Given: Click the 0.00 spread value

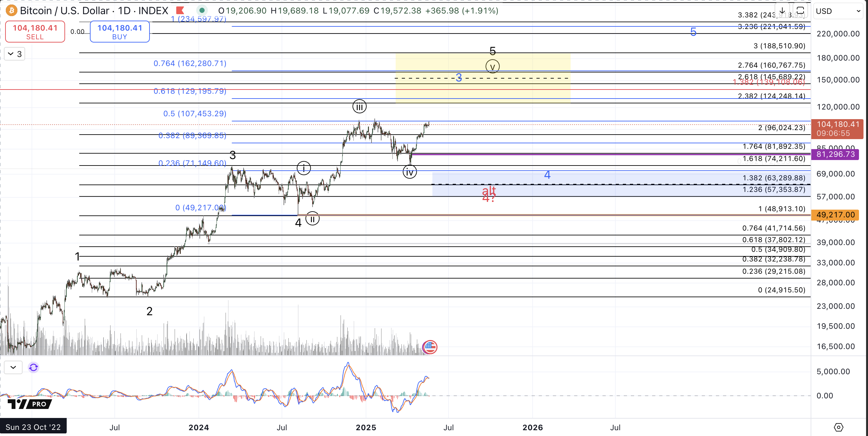Looking at the screenshot, I should (x=78, y=32).
